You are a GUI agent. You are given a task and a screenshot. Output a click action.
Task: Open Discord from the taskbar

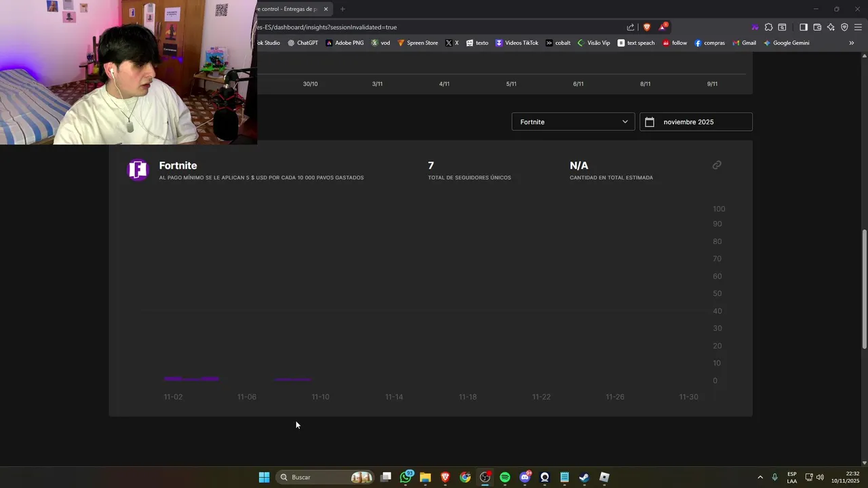[x=525, y=477]
